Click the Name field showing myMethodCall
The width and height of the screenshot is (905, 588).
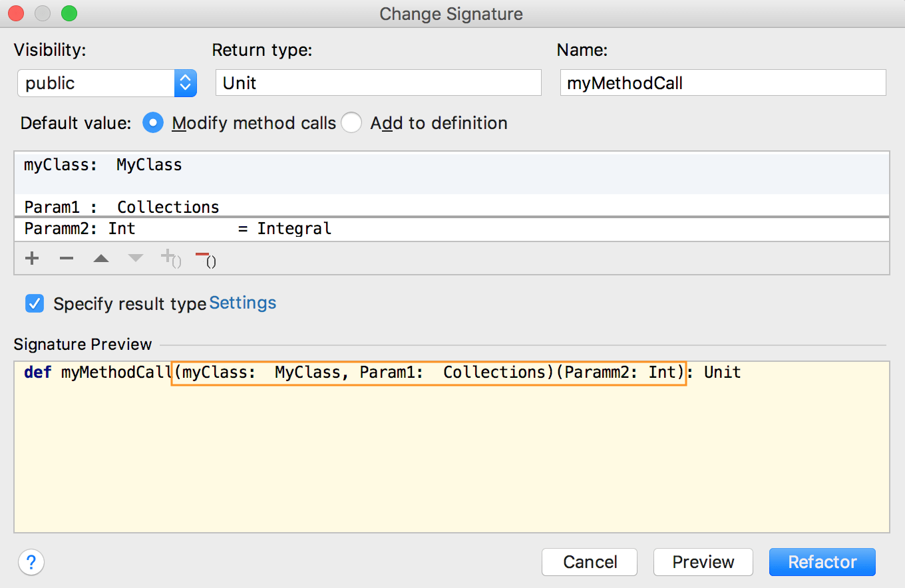pos(723,82)
